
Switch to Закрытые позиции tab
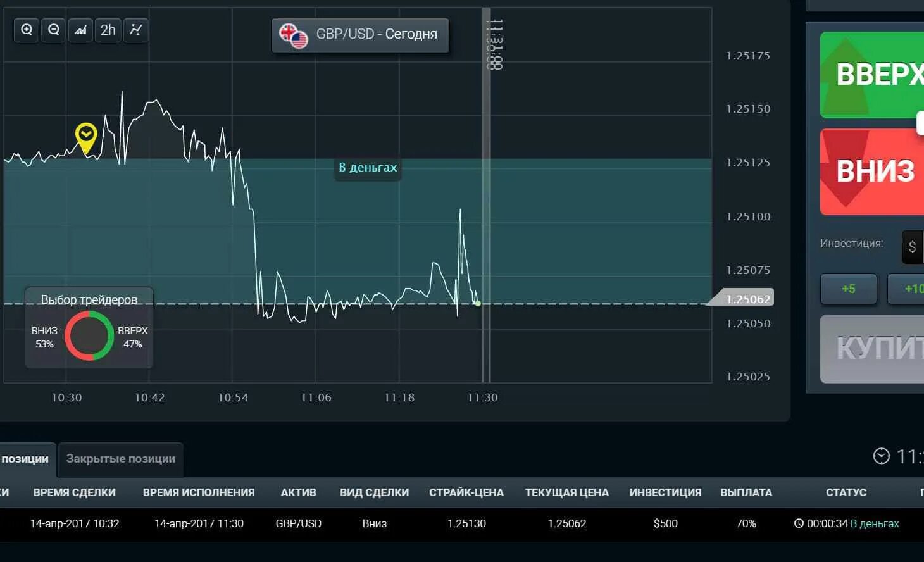[x=121, y=459]
